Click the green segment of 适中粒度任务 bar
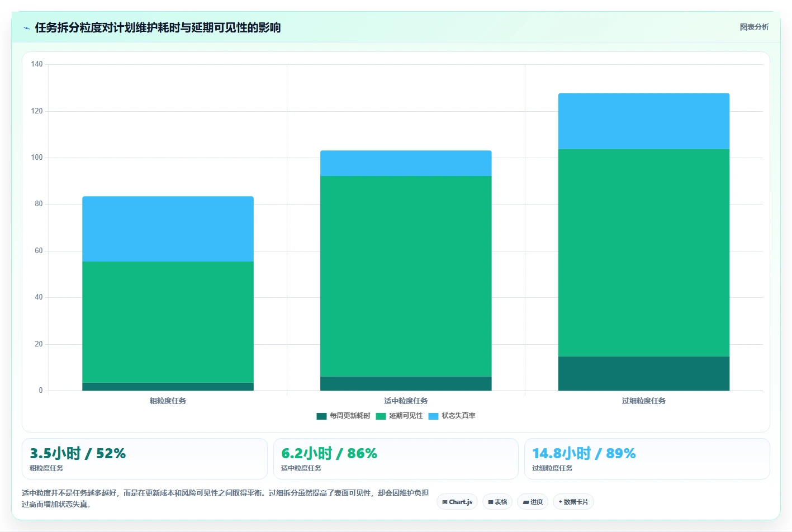Viewport: 792px width, 532px height. pos(406,276)
